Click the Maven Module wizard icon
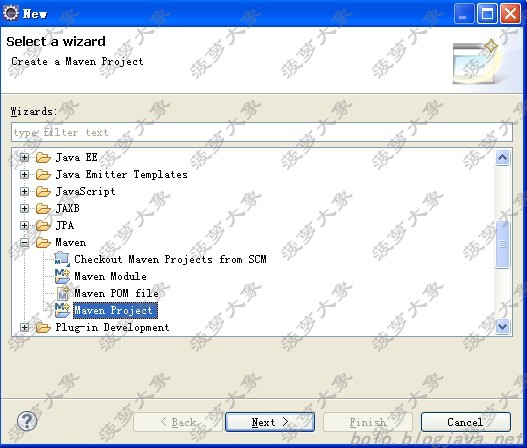Image resolution: width=527 pixels, height=448 pixels. [62, 276]
